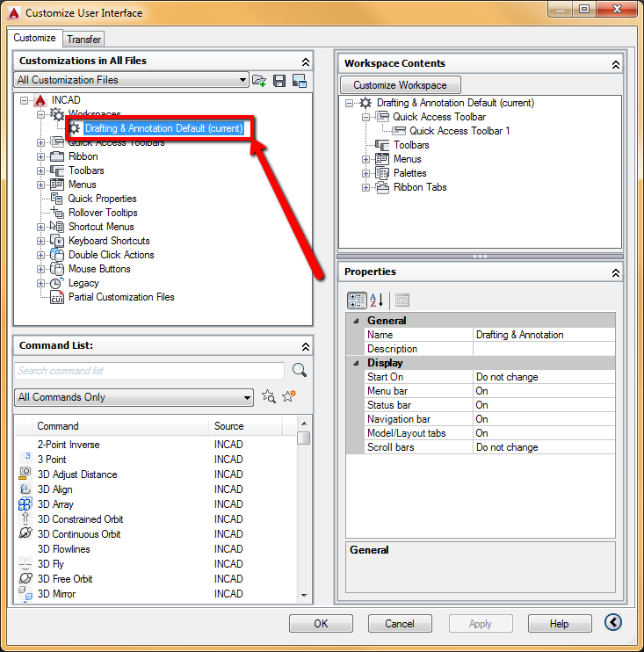The height and width of the screenshot is (652, 644).
Task: Select the Customize tab
Action: 36,38
